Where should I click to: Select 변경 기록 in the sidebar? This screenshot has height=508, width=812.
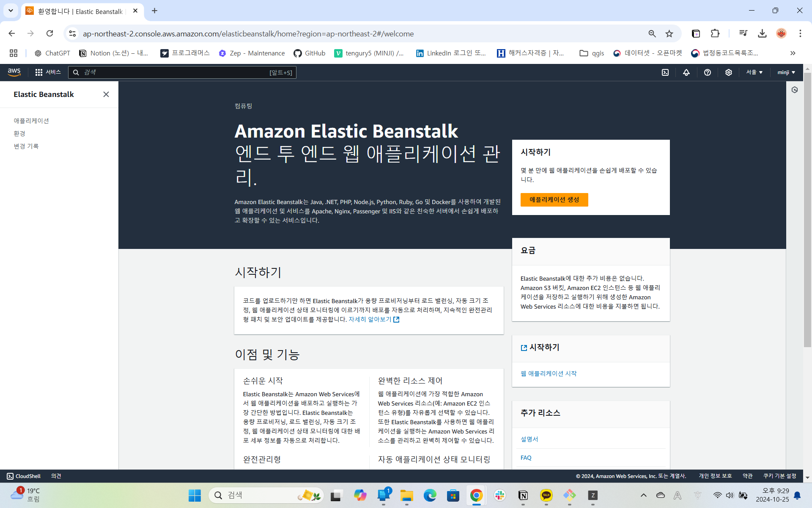click(26, 146)
